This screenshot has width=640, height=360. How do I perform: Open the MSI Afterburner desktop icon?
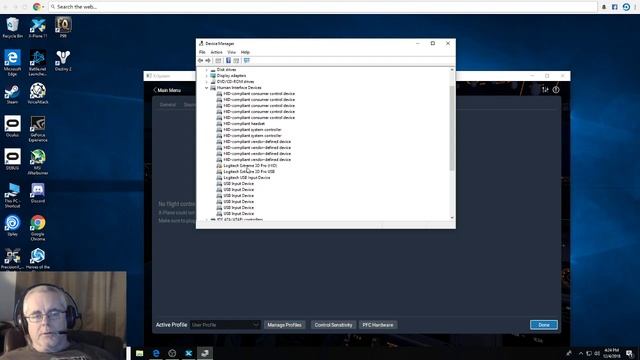[x=38, y=162]
